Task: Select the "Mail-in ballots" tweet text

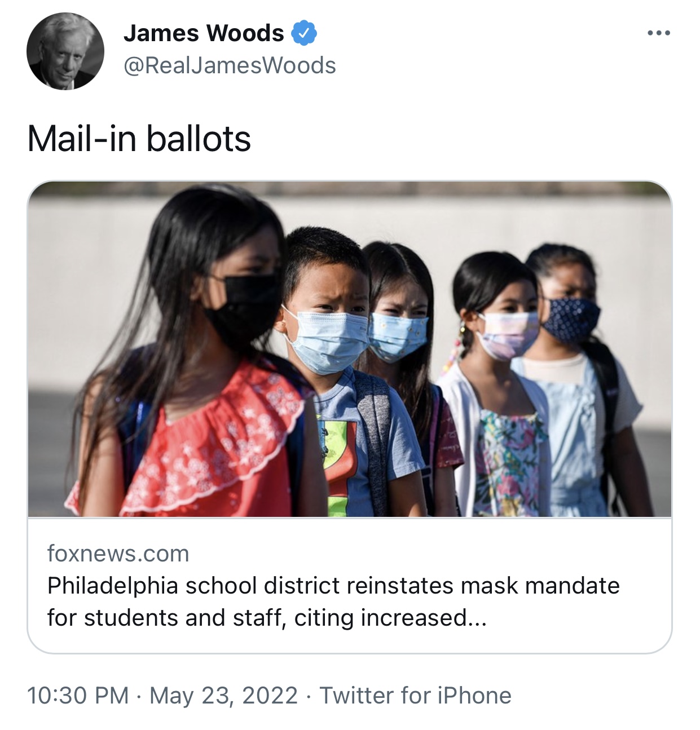Action: (x=139, y=139)
